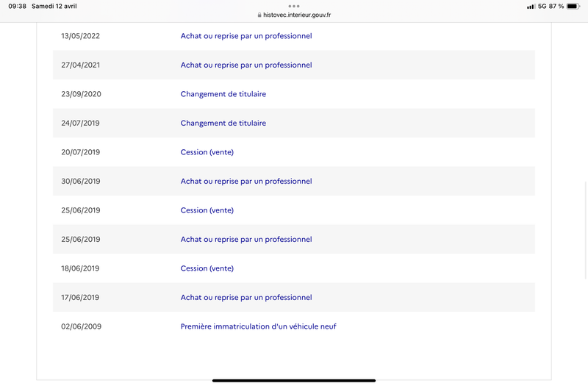Tap the battery icon in status bar
588x386 pixels.
coord(573,6)
